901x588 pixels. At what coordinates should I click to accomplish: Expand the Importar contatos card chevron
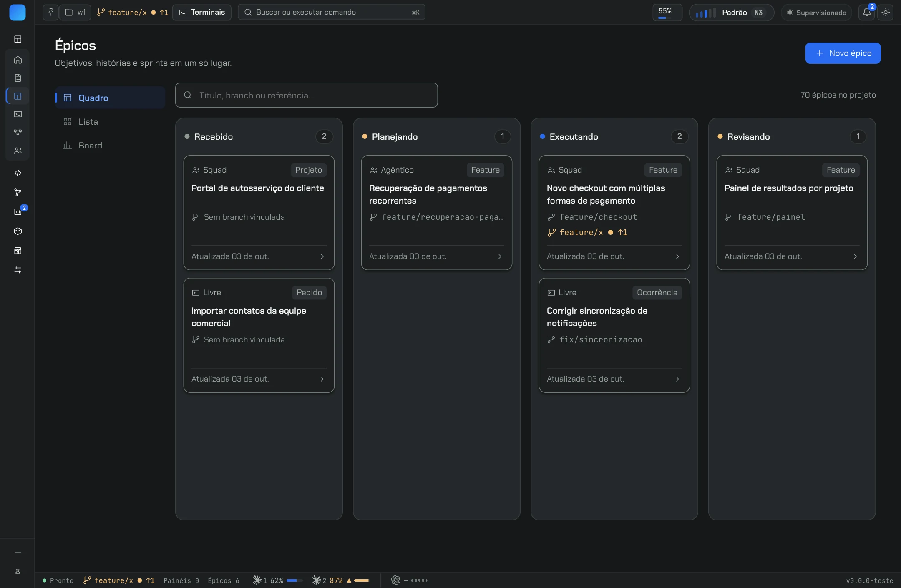(322, 379)
